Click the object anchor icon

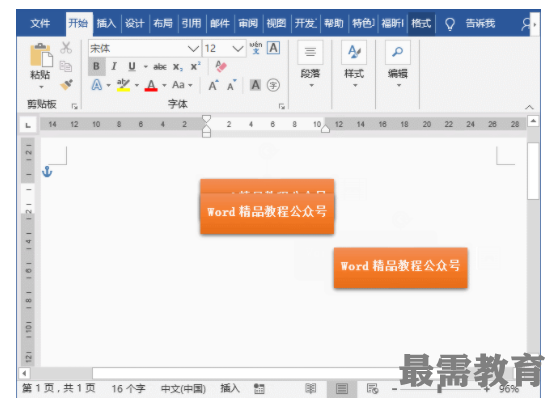click(47, 172)
